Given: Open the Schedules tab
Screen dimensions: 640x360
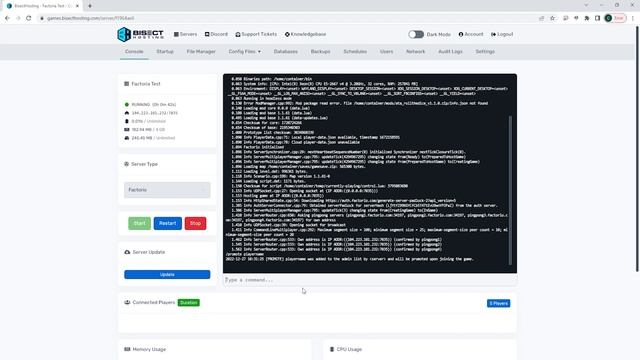Looking at the screenshot, I should [x=355, y=51].
